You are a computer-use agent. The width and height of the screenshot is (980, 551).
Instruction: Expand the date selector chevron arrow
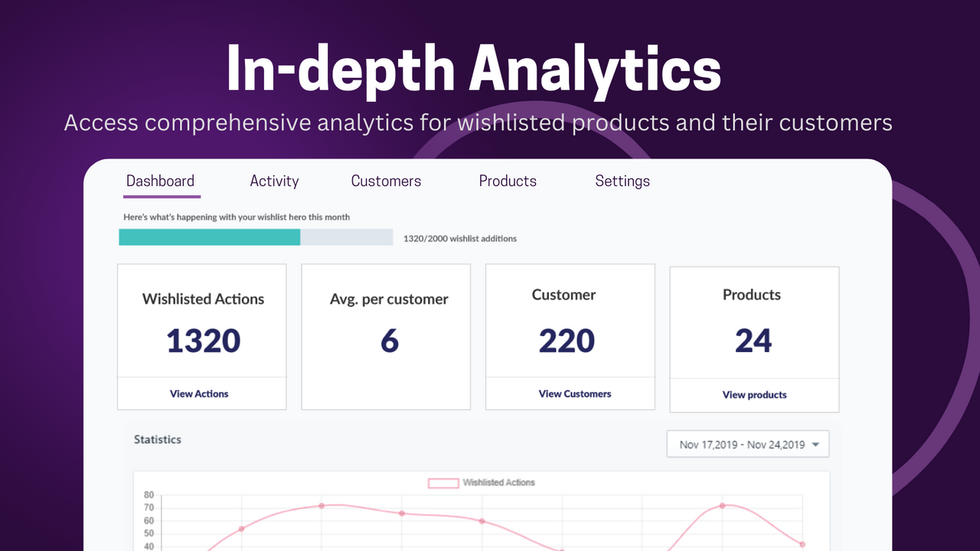[814, 444]
